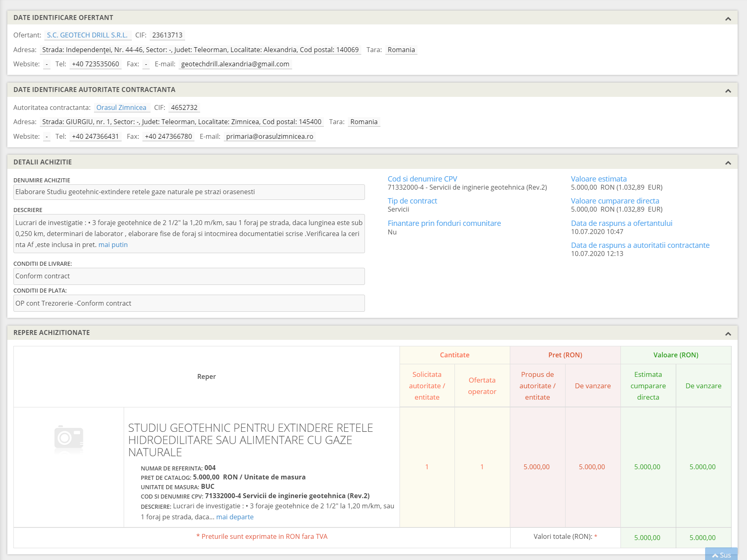The height and width of the screenshot is (560, 747).
Task: Click the Conditii de Livrare field
Action: (x=189, y=276)
